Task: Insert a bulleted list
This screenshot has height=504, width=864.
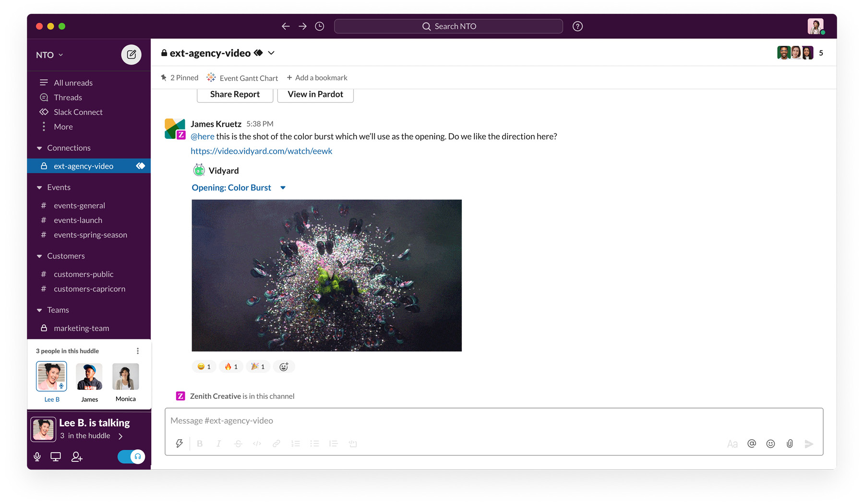Action: coord(315,444)
